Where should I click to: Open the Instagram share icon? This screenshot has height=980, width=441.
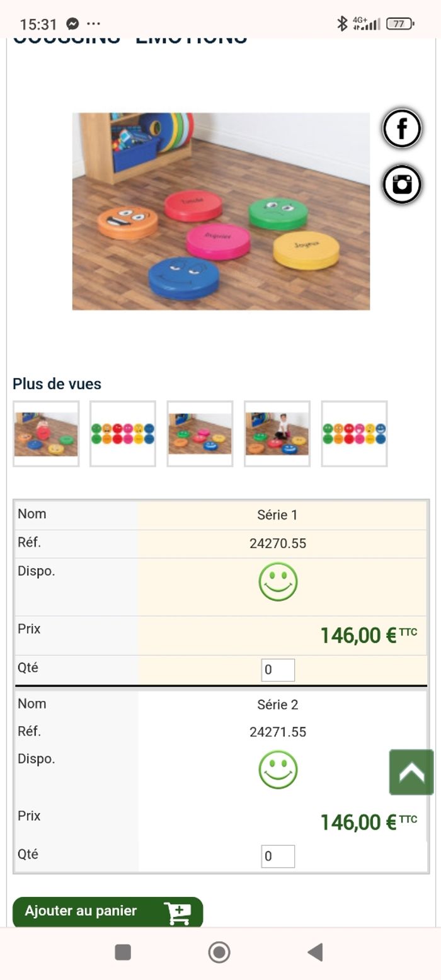pyautogui.click(x=401, y=185)
